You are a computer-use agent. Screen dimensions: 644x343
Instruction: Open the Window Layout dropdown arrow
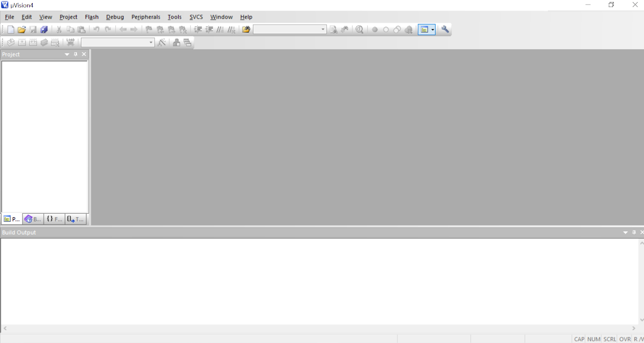(433, 30)
